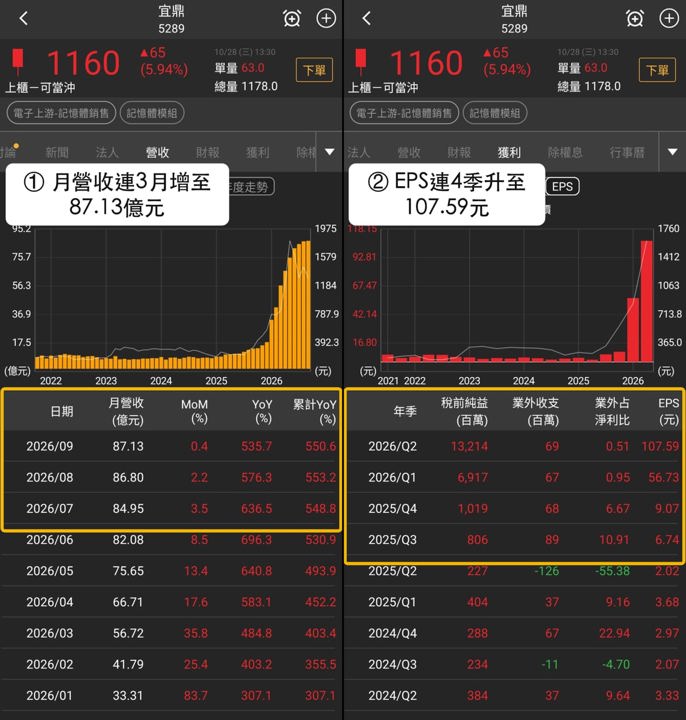Switch to 除權息 tab in right panel
The image size is (686, 720).
pos(565,152)
